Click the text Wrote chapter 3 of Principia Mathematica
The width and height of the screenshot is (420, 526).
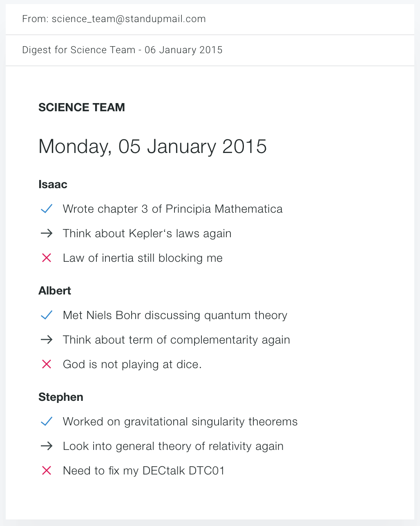pyautogui.click(x=172, y=209)
